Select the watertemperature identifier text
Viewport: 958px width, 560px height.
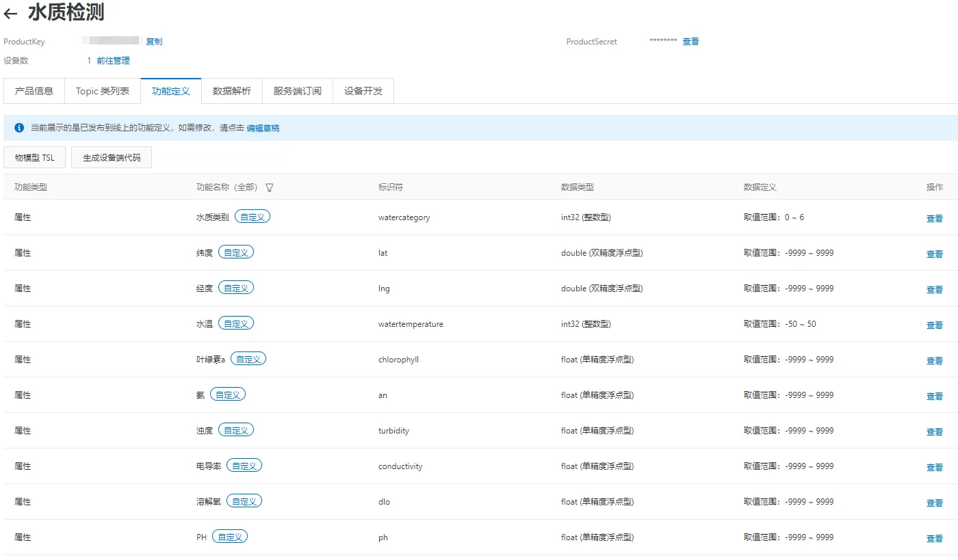(x=411, y=324)
